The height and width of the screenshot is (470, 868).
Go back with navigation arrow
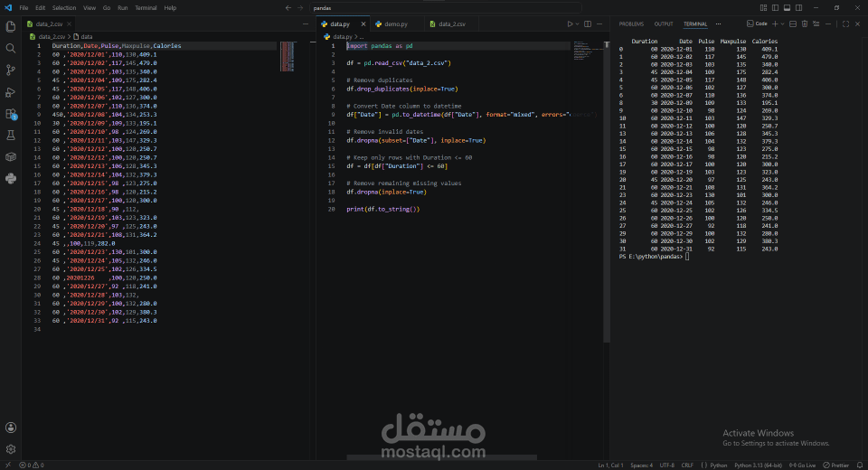click(x=288, y=8)
